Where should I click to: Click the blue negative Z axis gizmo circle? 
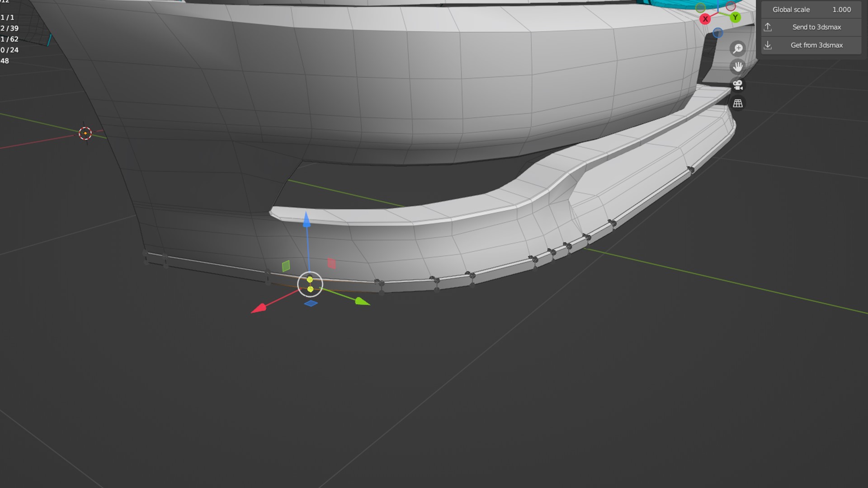click(x=717, y=33)
